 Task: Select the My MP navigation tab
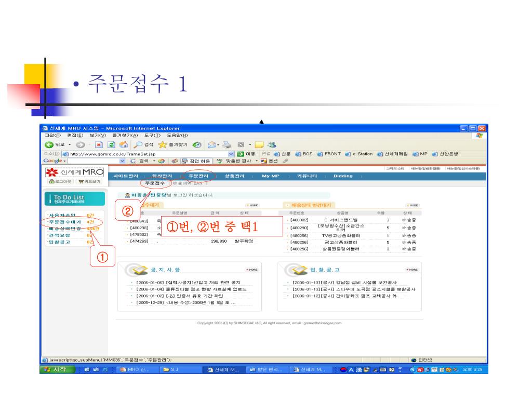click(271, 176)
